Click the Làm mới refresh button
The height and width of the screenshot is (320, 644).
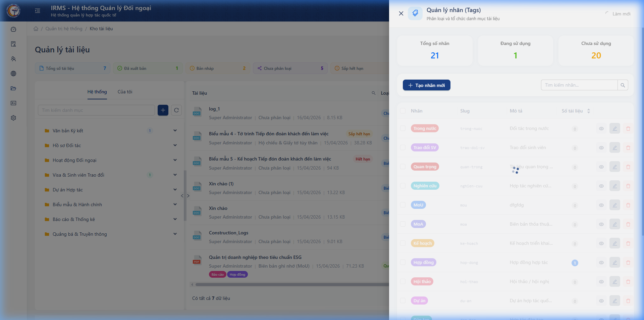618,14
